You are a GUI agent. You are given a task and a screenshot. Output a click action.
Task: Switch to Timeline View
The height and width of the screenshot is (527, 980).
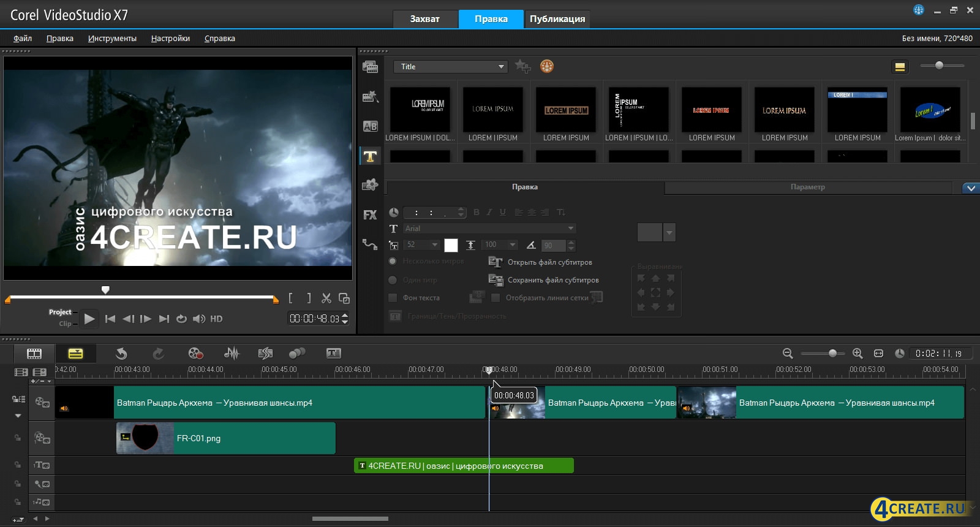75,354
